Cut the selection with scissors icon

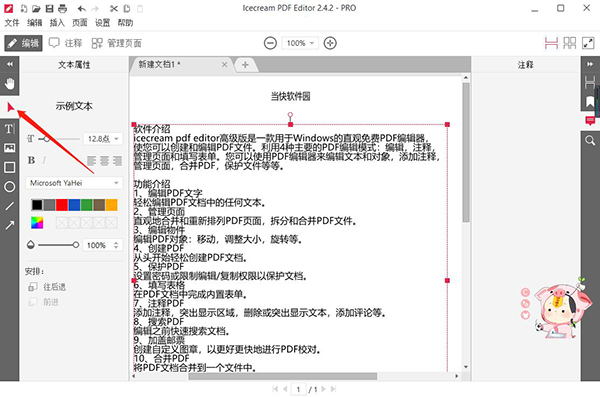(x=114, y=8)
